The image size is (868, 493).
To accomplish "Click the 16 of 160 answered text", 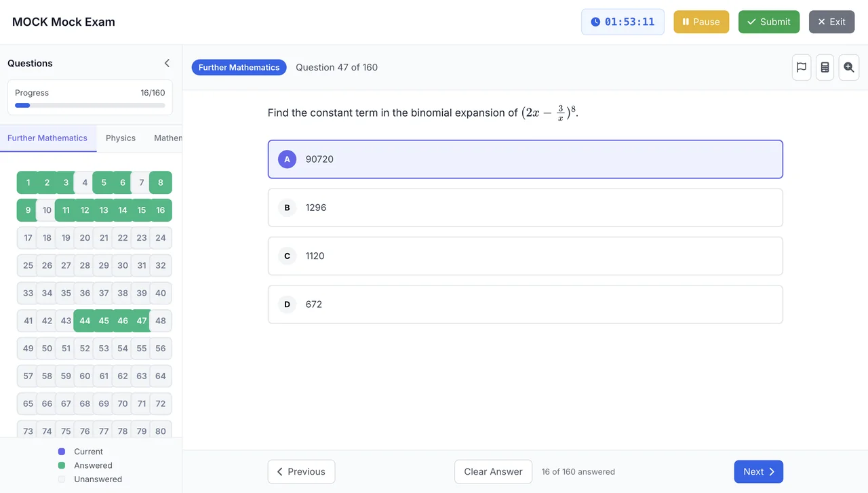I will [x=578, y=472].
